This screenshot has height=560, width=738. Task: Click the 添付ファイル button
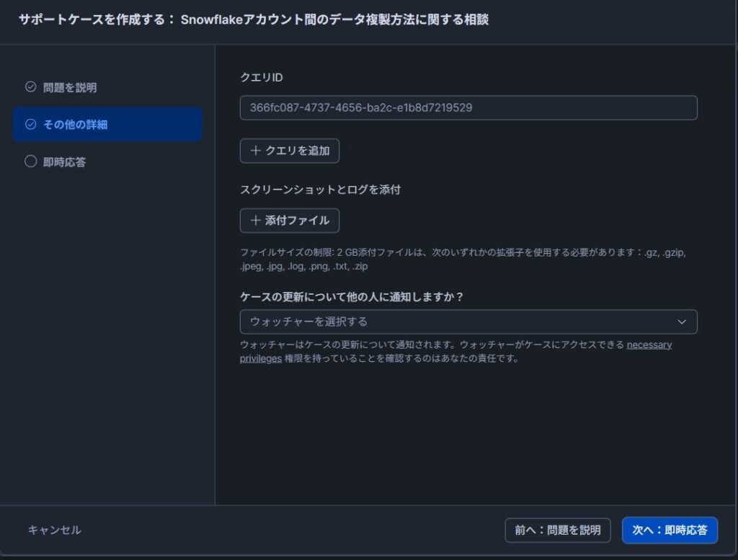coord(290,221)
